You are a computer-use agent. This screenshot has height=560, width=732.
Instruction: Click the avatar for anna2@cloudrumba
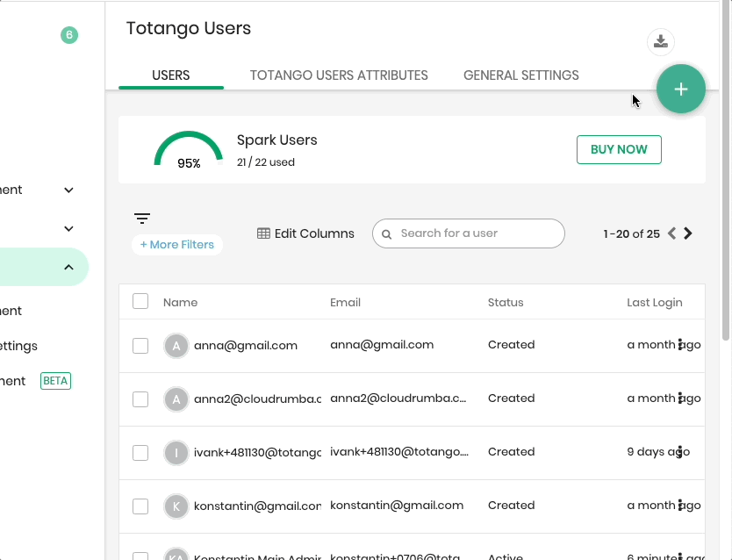tap(176, 399)
